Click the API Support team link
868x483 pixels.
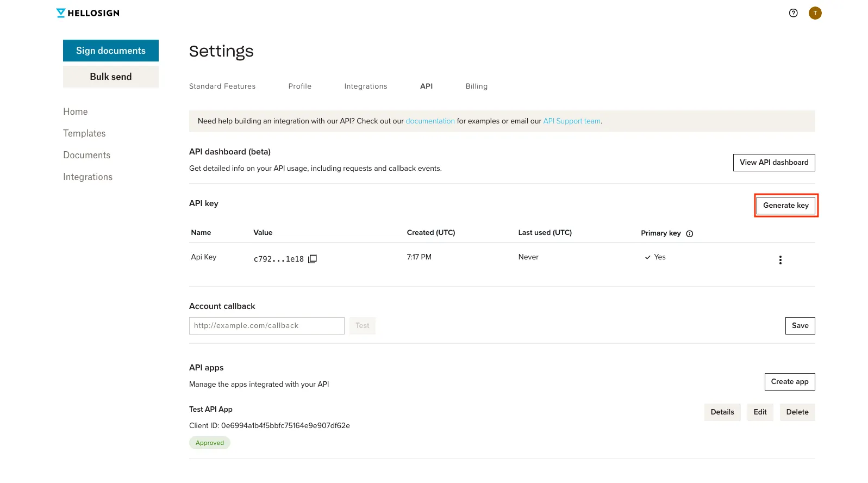pyautogui.click(x=572, y=121)
